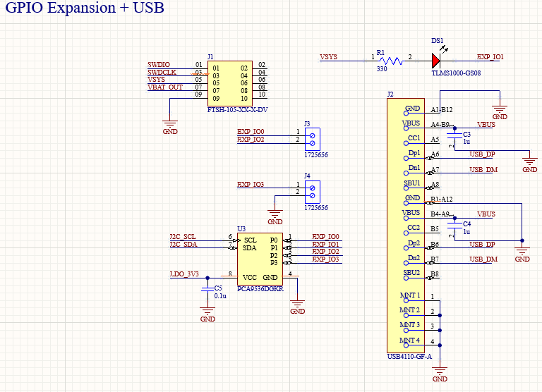542x392 pixels.
Task: Select the C3 capacitor symbol
Action: pyautogui.click(x=454, y=135)
